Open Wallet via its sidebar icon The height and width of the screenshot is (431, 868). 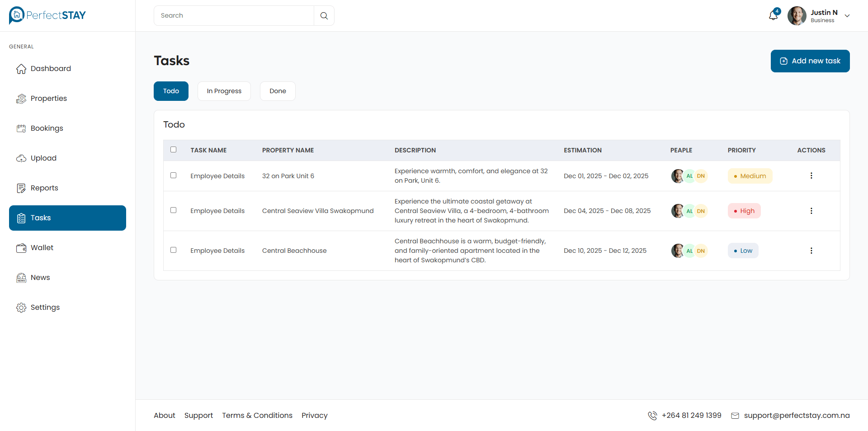pyautogui.click(x=21, y=248)
